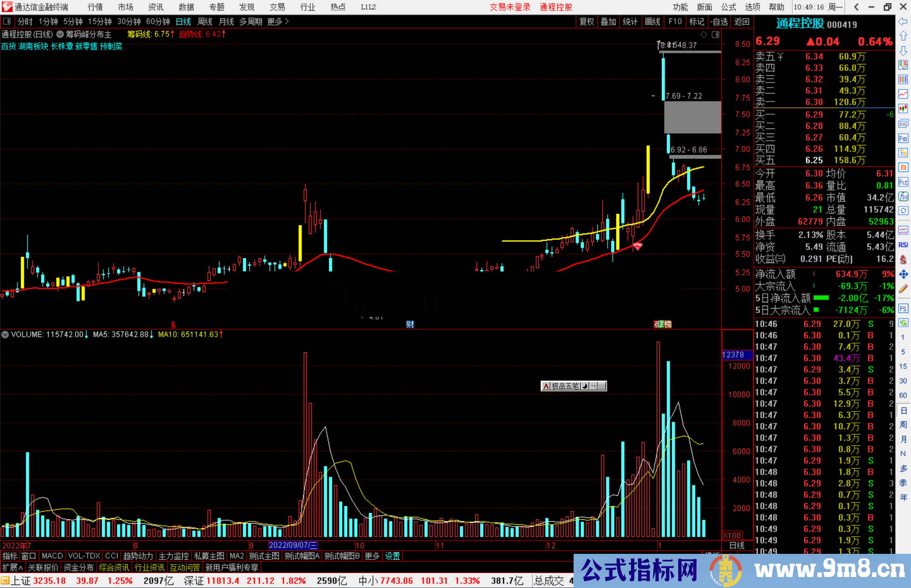Viewport: 911px width, 588px height.
Task: Click the 湖南板块 sector link
Action: pos(33,46)
